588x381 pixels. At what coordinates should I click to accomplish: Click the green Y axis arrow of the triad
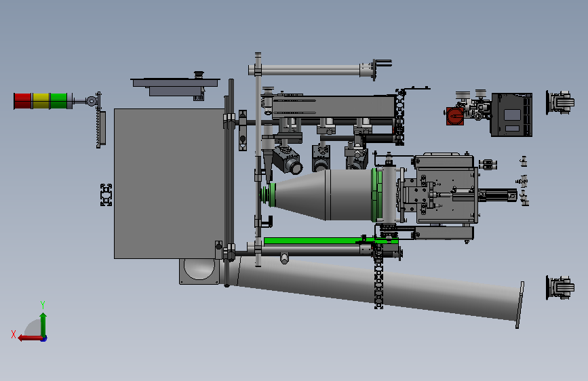coord(43,324)
